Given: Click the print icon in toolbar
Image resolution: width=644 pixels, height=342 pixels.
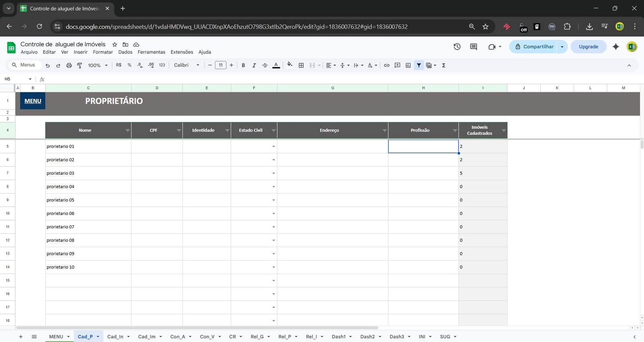Looking at the screenshot, I should [69, 65].
